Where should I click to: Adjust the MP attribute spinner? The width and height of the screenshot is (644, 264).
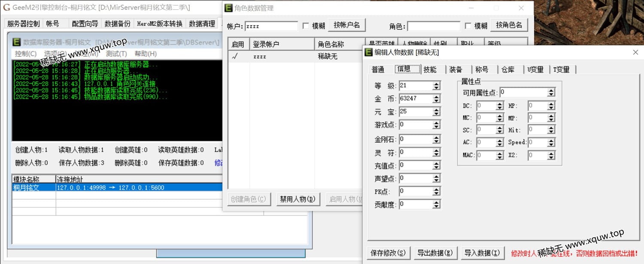coord(551,118)
